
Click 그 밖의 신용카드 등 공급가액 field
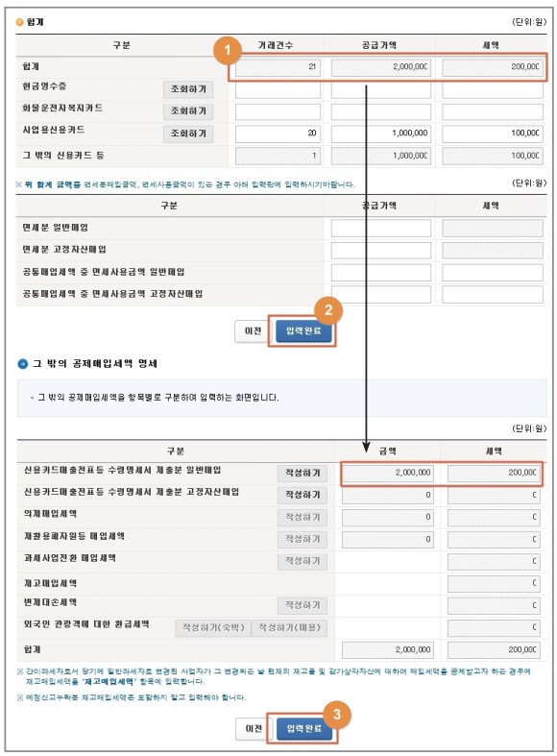pyautogui.click(x=381, y=156)
